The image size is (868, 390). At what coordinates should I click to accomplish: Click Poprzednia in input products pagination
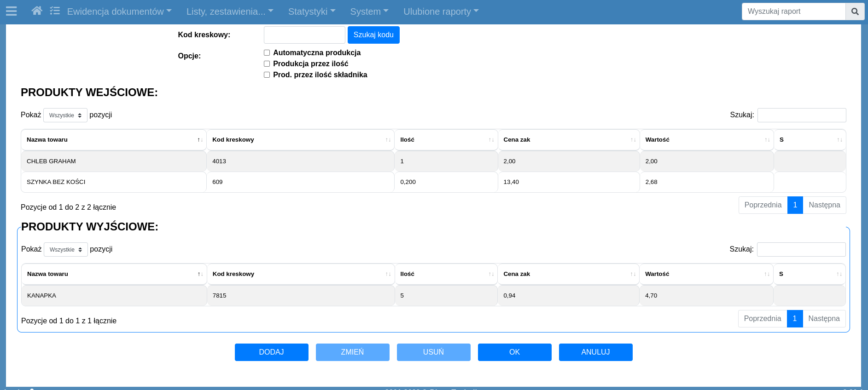[x=763, y=205]
